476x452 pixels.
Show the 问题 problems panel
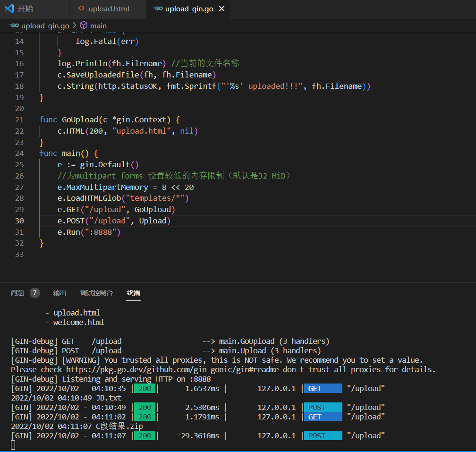pos(17,293)
